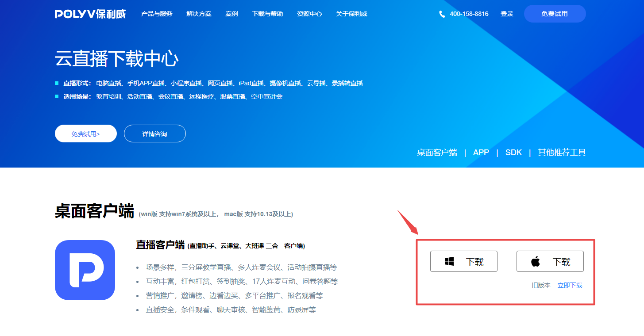The image size is (644, 336).
Task: Jump to APP section tab
Action: (x=481, y=153)
